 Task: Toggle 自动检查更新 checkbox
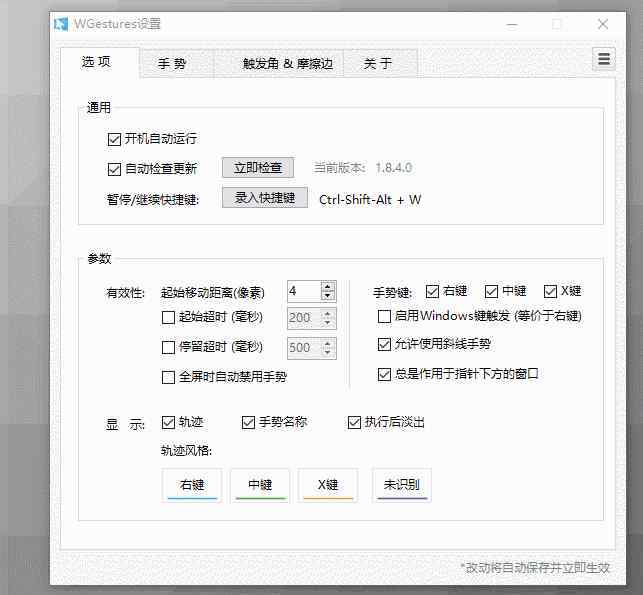[x=114, y=169]
